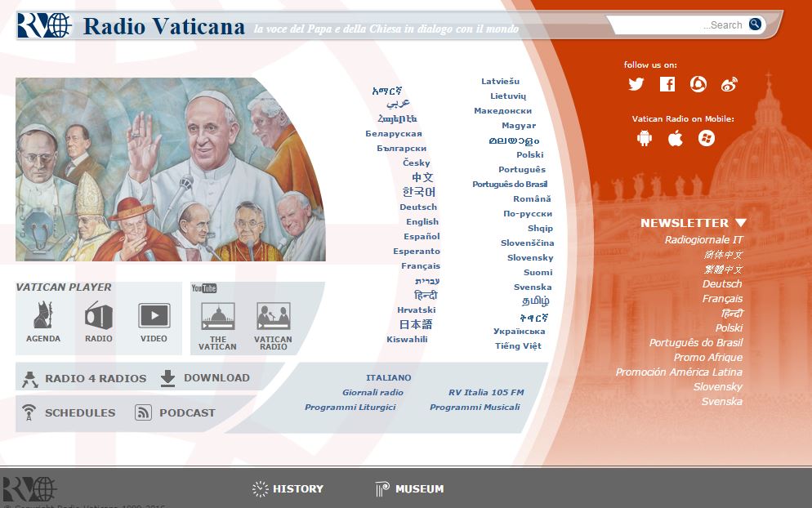Choose the Français language link
The height and width of the screenshot is (508, 812).
[421, 265]
